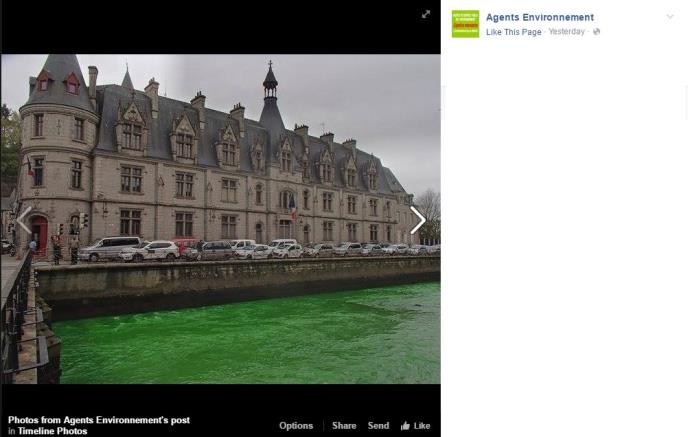
Task: Go to the next photo
Action: pos(417,220)
